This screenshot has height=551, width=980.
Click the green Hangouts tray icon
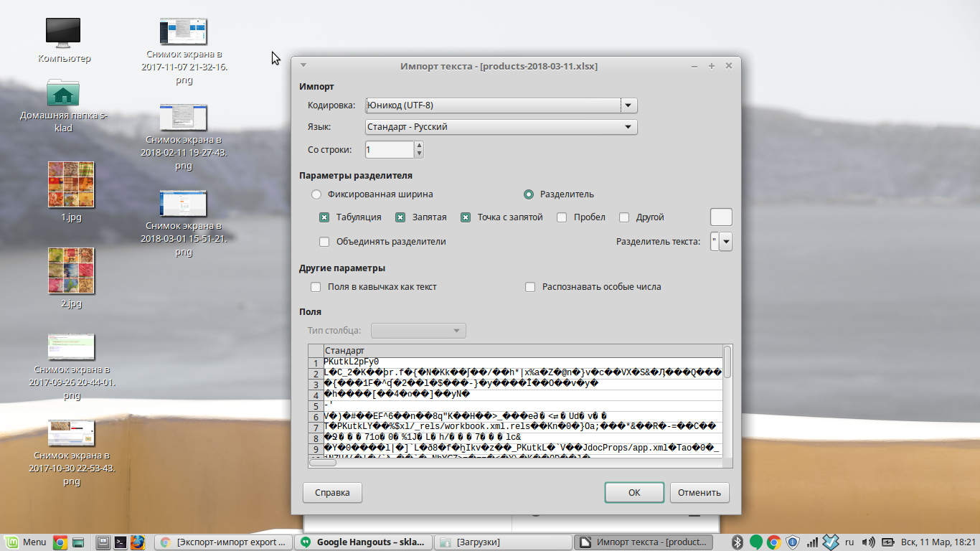click(x=755, y=542)
